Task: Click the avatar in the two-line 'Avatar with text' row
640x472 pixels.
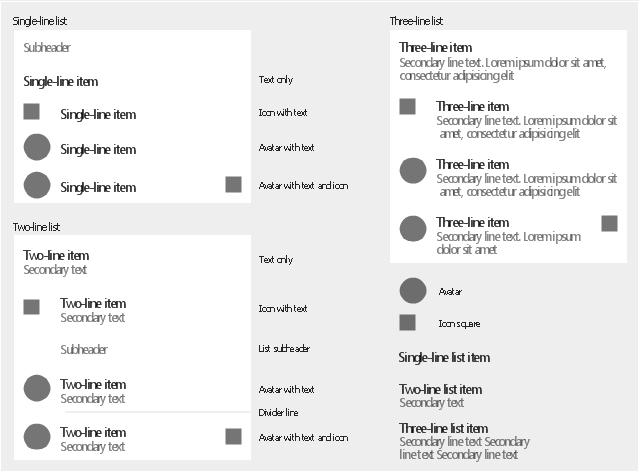Action: click(37, 388)
